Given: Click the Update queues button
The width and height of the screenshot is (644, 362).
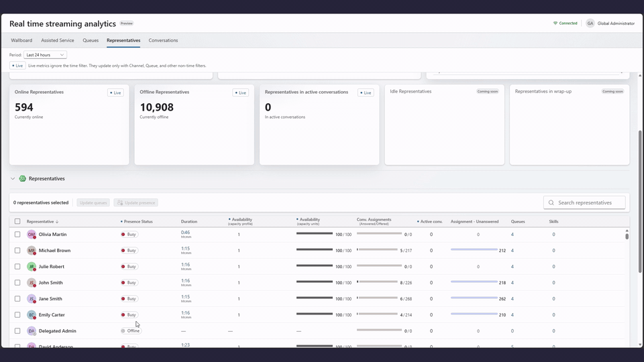Looking at the screenshot, I should (x=93, y=202).
